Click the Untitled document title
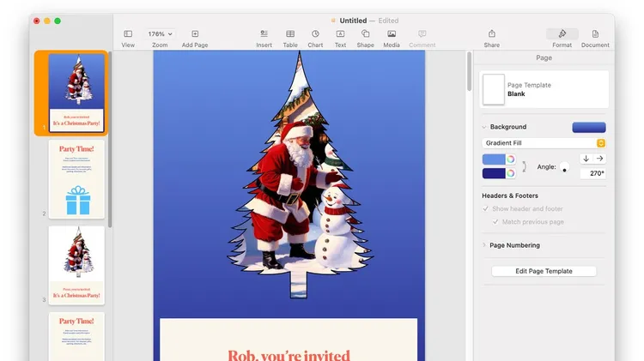The image size is (644, 361). pyautogui.click(x=353, y=21)
